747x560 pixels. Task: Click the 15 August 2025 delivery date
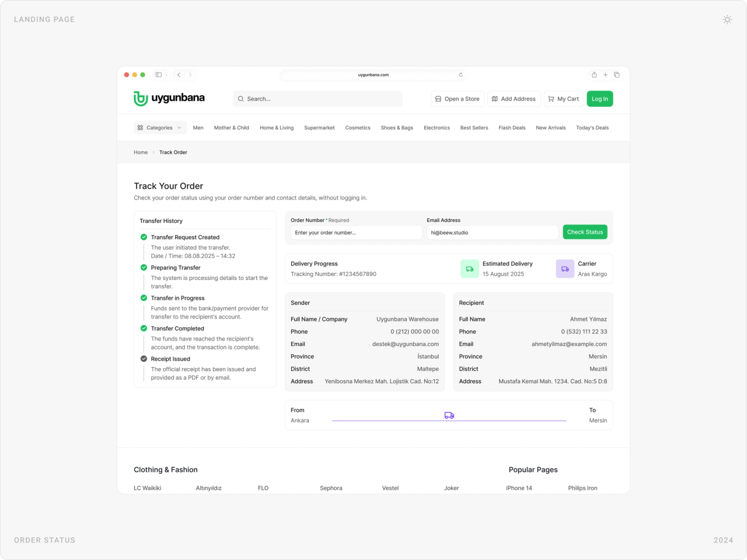[503, 274]
